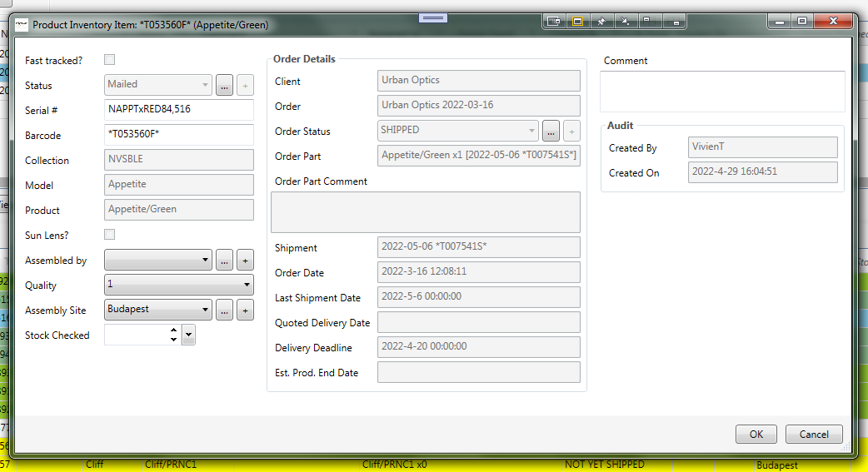Click the ellipsis button next to Assembly Site
868x472 pixels.
[x=224, y=311]
